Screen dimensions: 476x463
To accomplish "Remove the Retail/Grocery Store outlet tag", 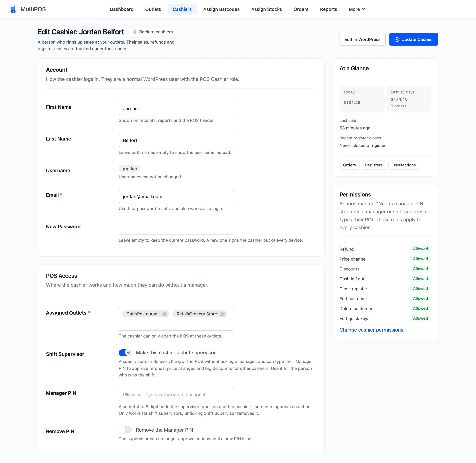I will pyautogui.click(x=222, y=314).
